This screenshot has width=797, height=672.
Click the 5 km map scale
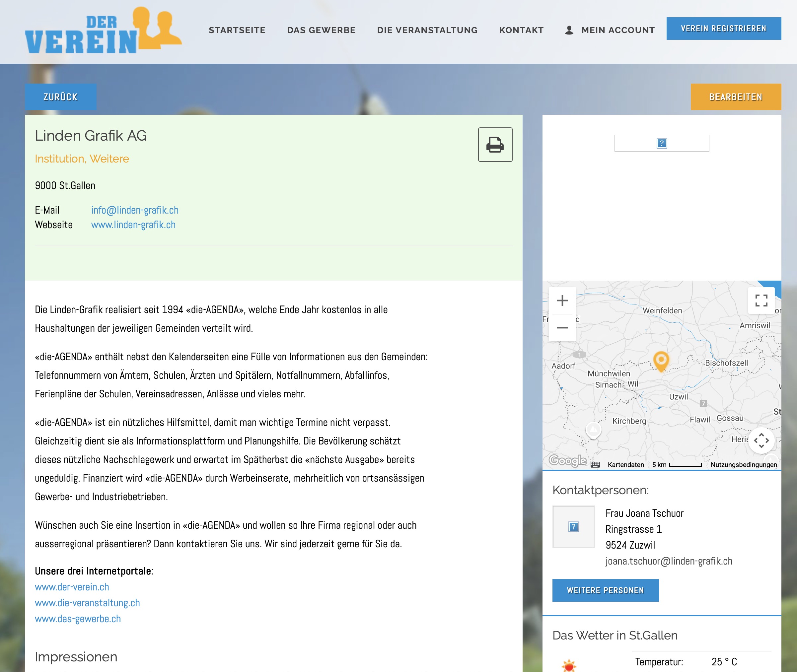[677, 464]
